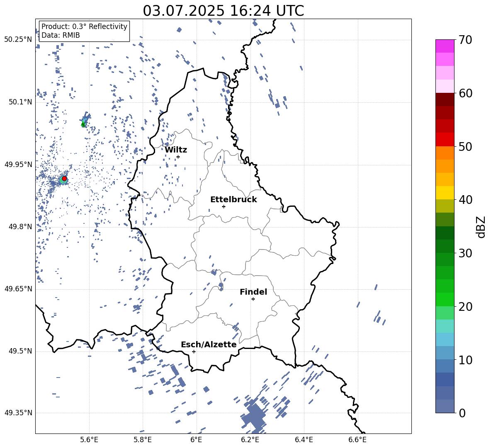491x448 pixels.
Task: Click the 'Product: 0.3° Reflectivity' text
Action: pyautogui.click(x=84, y=26)
